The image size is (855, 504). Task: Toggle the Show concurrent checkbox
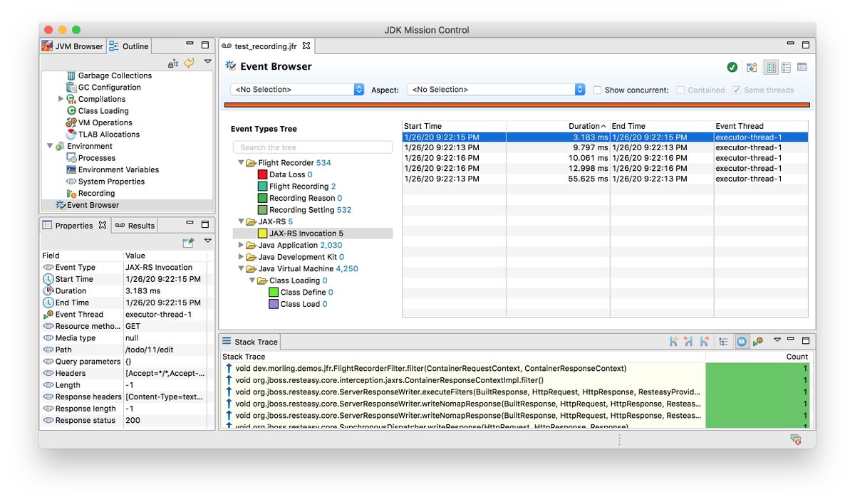[597, 90]
